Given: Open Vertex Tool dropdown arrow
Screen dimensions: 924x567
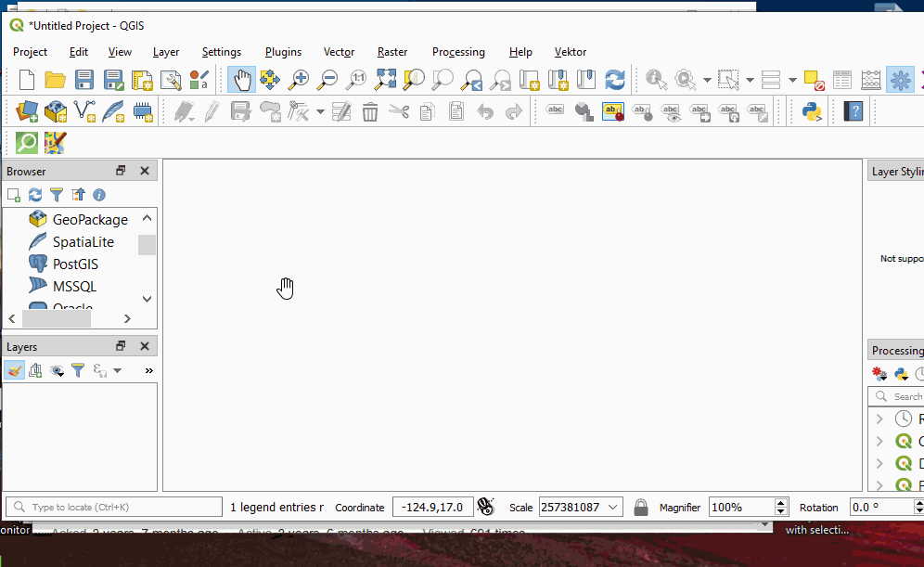Looking at the screenshot, I should tap(320, 111).
